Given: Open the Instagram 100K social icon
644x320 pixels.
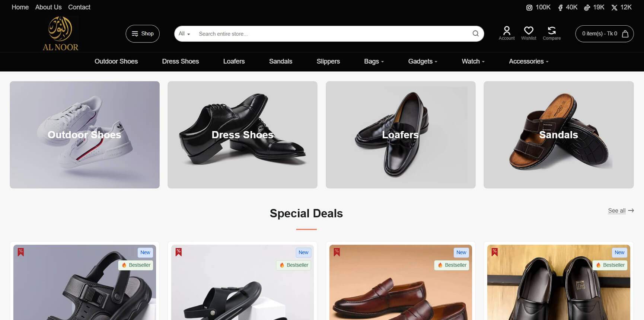Looking at the screenshot, I should point(529,7).
